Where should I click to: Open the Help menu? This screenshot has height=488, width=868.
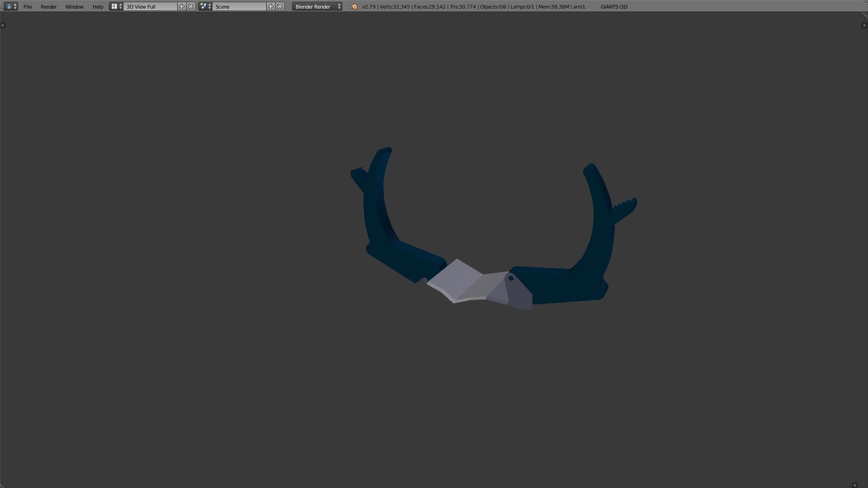98,6
